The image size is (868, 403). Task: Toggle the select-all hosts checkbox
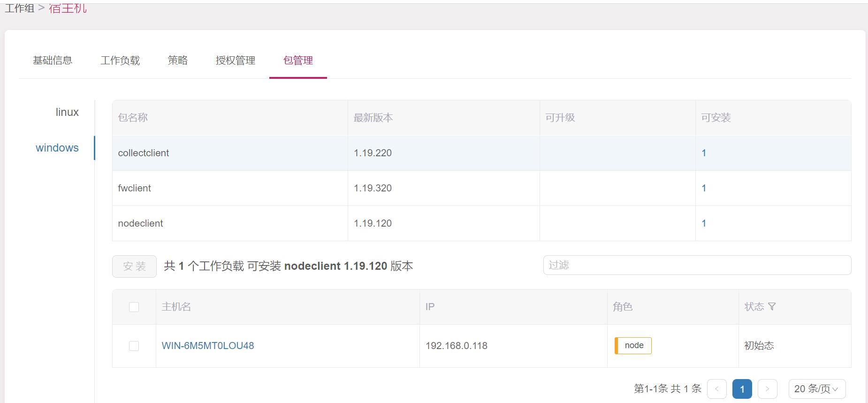tap(134, 307)
